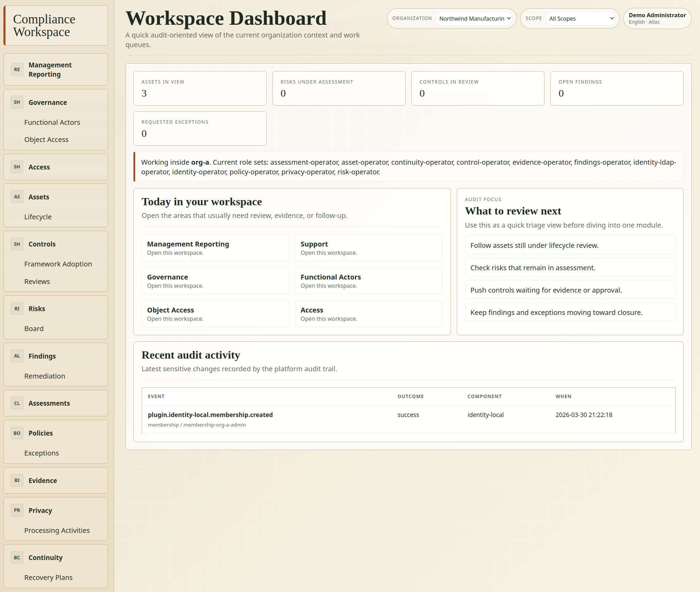Open Processing Activities under Privacy
700x592 pixels.
(x=57, y=530)
